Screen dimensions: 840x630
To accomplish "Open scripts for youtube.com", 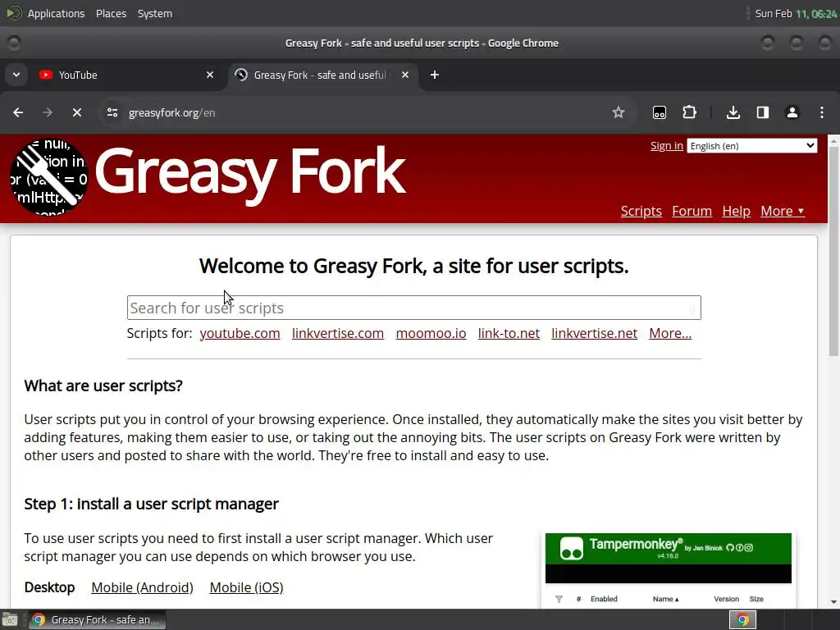I will click(x=240, y=333).
